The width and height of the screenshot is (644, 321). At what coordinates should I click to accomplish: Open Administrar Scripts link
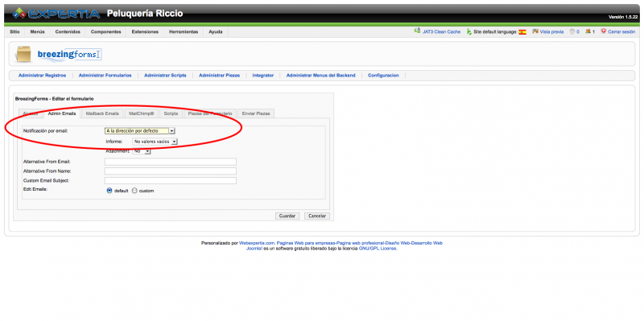click(165, 76)
